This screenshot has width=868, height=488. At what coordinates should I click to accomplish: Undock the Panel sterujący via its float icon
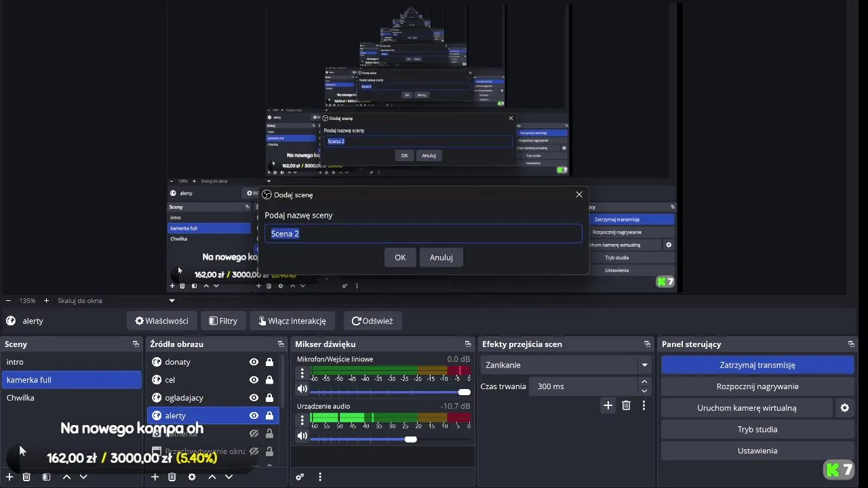coord(851,344)
